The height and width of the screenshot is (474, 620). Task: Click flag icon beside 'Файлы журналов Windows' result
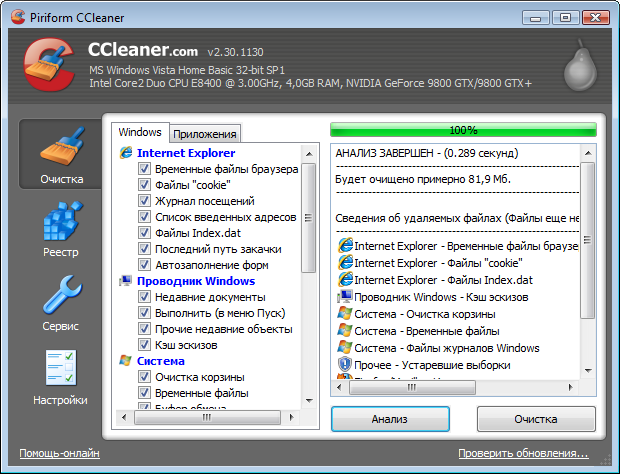(345, 347)
